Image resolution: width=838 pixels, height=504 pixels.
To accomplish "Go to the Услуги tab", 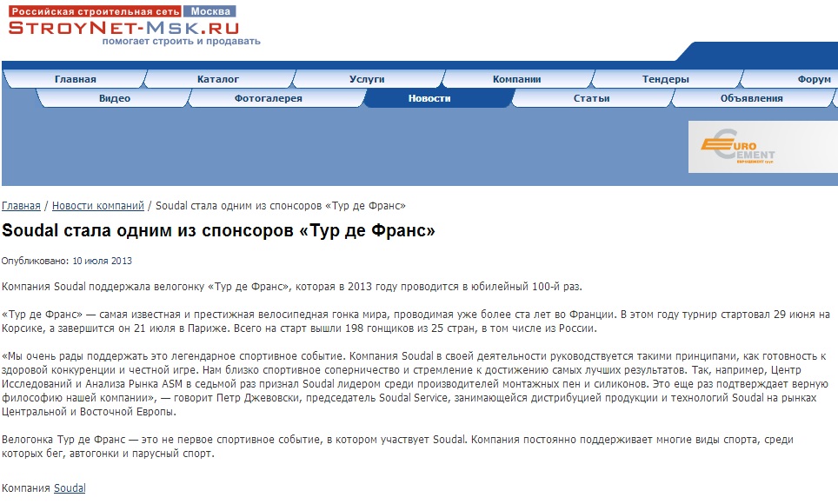I will coord(367,79).
